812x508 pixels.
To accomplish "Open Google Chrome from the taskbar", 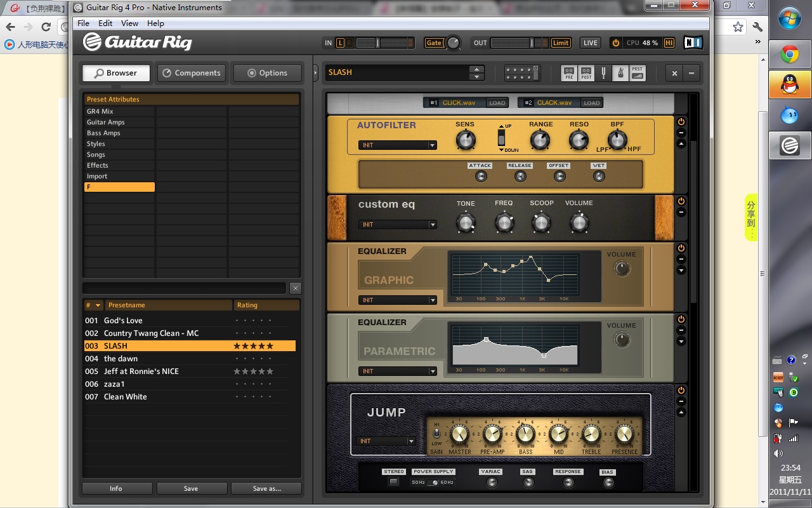I will click(790, 55).
